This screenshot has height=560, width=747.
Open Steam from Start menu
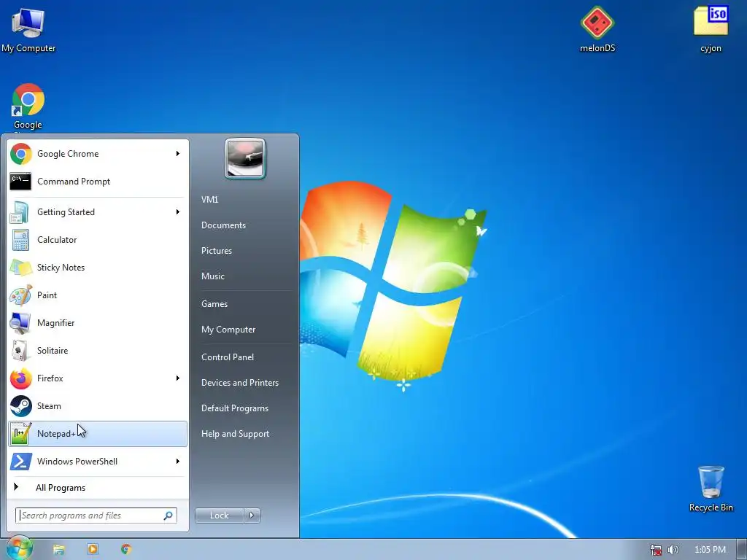pyautogui.click(x=98, y=405)
